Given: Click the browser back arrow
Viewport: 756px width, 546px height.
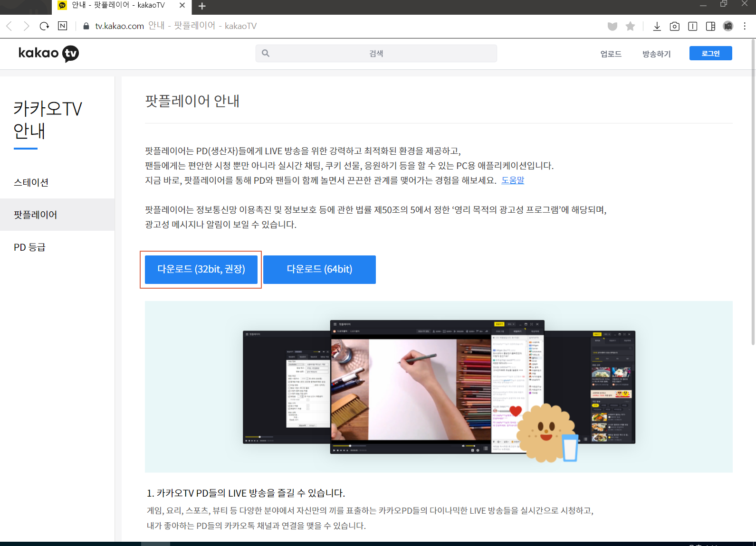Looking at the screenshot, I should click(x=9, y=26).
